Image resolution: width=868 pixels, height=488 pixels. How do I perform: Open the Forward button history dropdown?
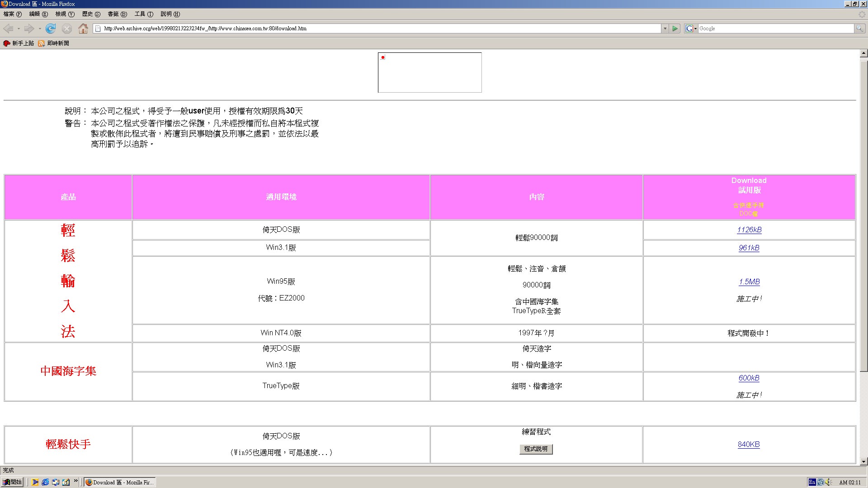coord(40,28)
